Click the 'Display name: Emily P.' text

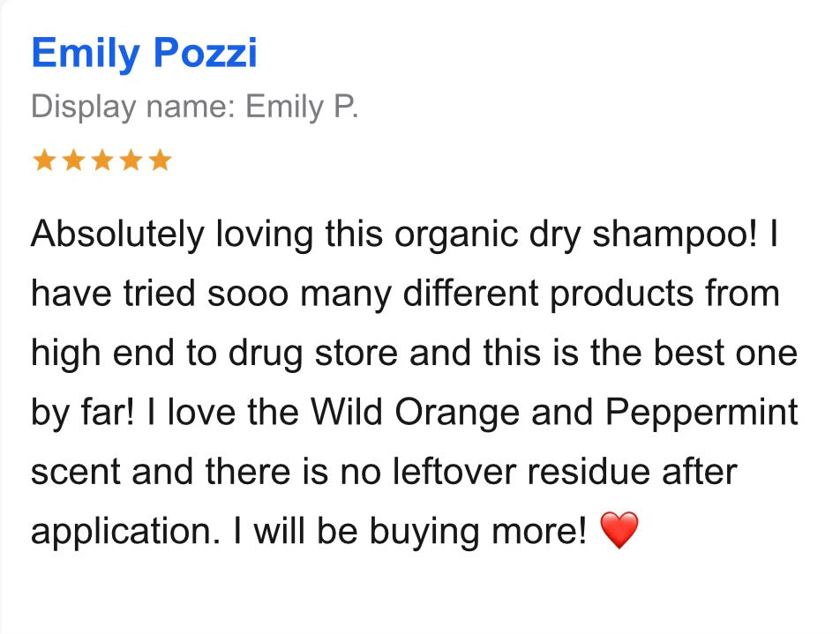[x=194, y=108]
